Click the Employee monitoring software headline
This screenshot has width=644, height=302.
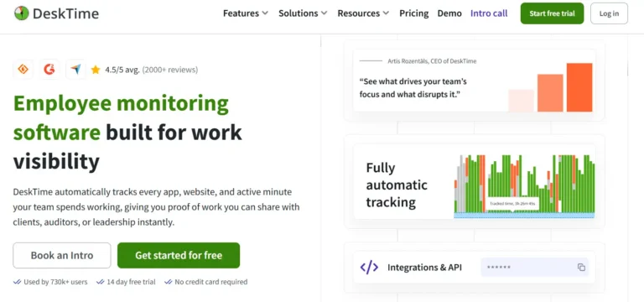[127, 133]
